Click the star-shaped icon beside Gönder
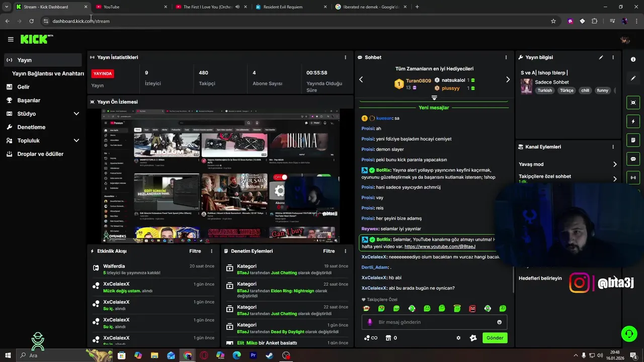644x362 pixels. coord(473,338)
